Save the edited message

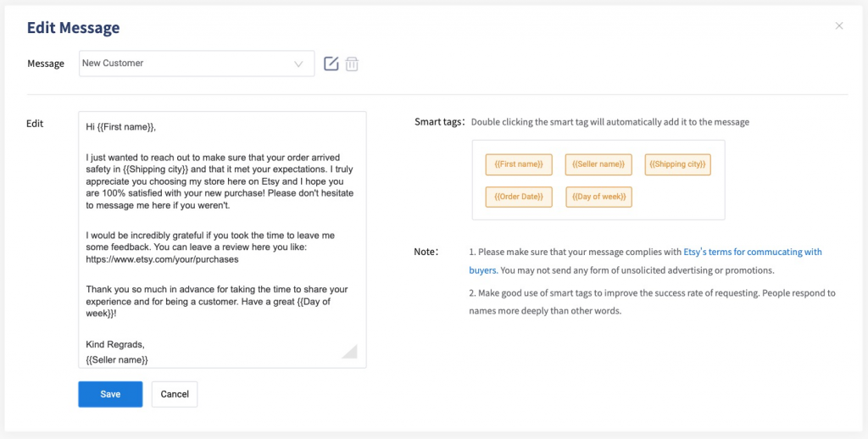point(110,394)
